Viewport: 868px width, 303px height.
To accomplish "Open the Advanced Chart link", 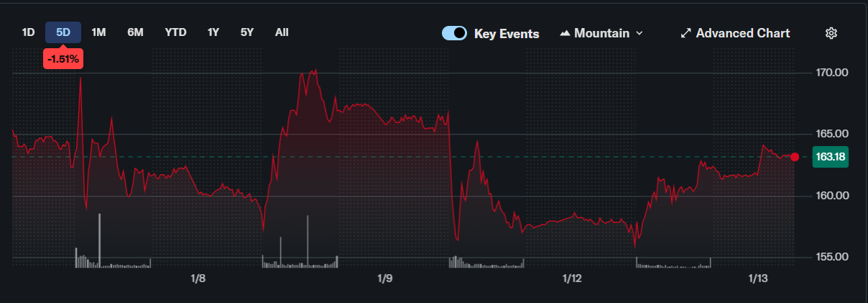I will 742,33.
